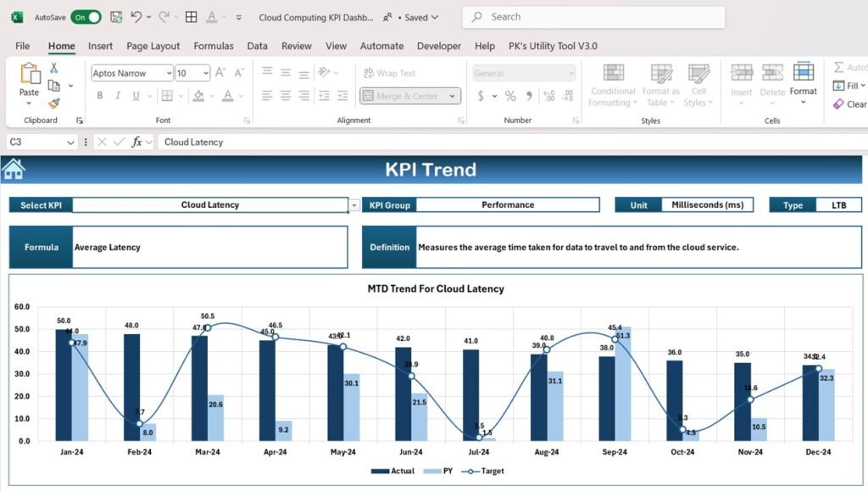Viewport: 868px width, 492px height.
Task: Select the Format Painter icon
Action: point(55,103)
